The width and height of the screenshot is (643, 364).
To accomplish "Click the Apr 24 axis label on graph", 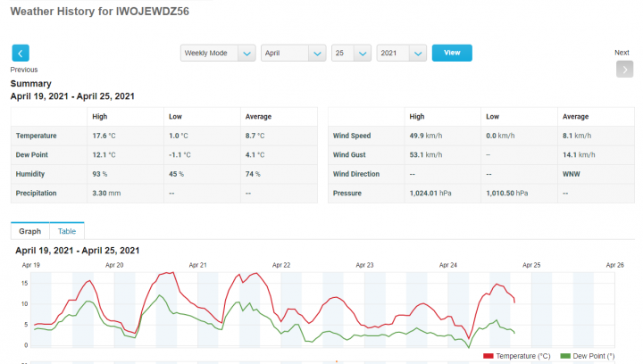I will [448, 265].
